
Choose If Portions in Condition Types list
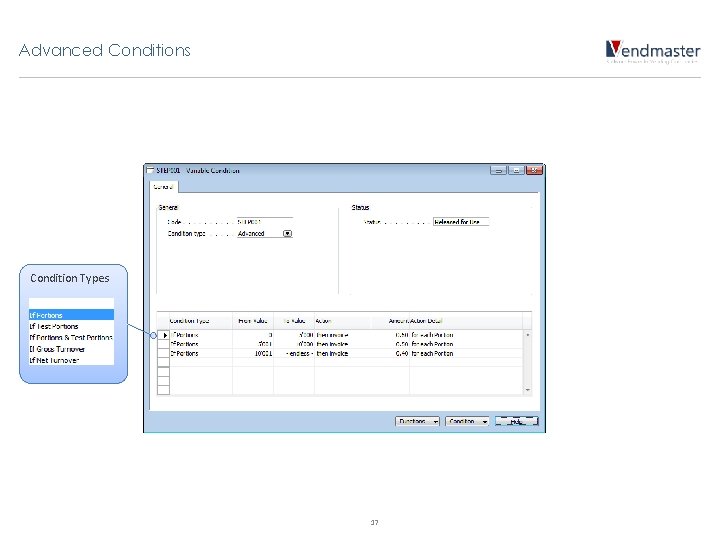point(71,315)
